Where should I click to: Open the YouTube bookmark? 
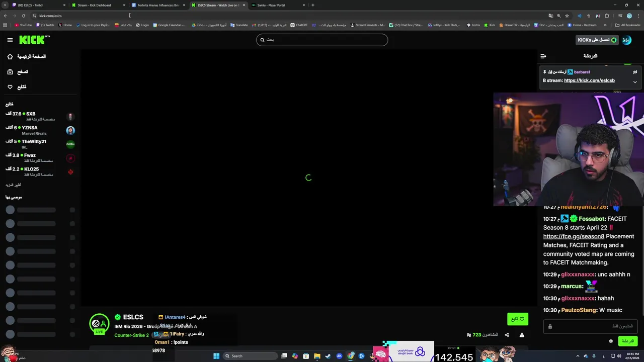(x=23, y=25)
